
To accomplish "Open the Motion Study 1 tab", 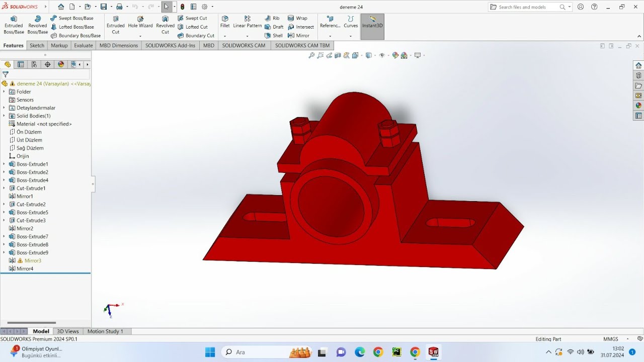I will pyautogui.click(x=105, y=331).
